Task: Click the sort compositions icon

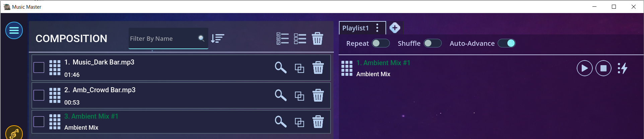Action: (x=217, y=38)
